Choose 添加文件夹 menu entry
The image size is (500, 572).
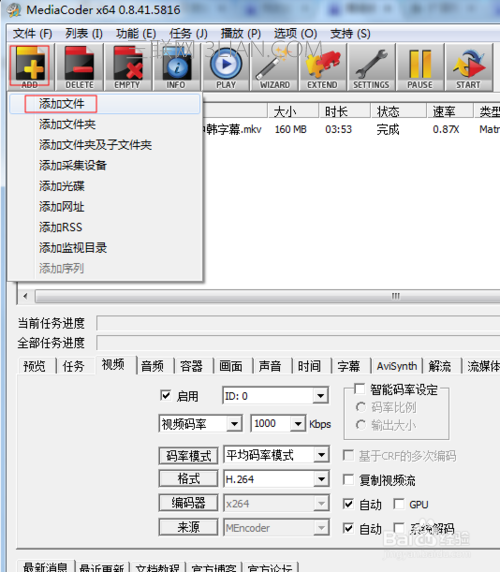point(105,124)
